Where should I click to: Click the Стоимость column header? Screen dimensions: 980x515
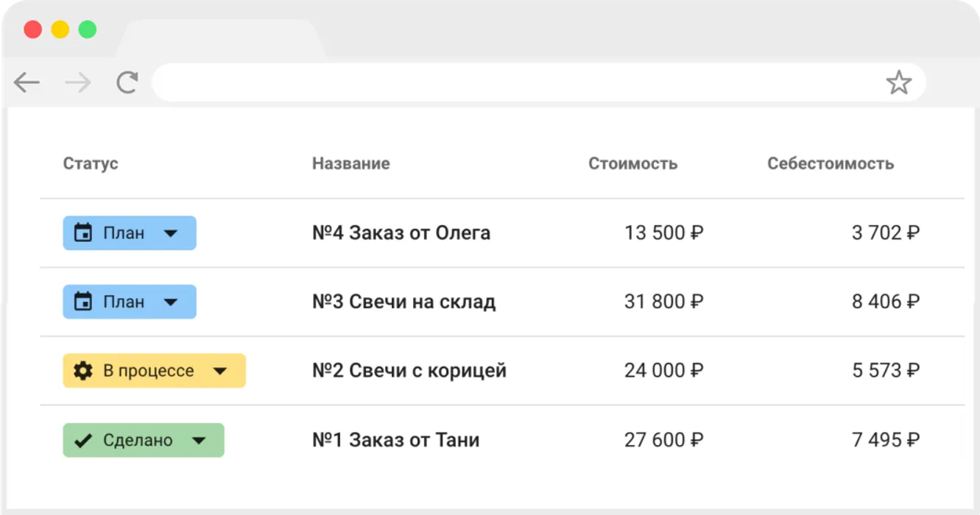pos(633,163)
